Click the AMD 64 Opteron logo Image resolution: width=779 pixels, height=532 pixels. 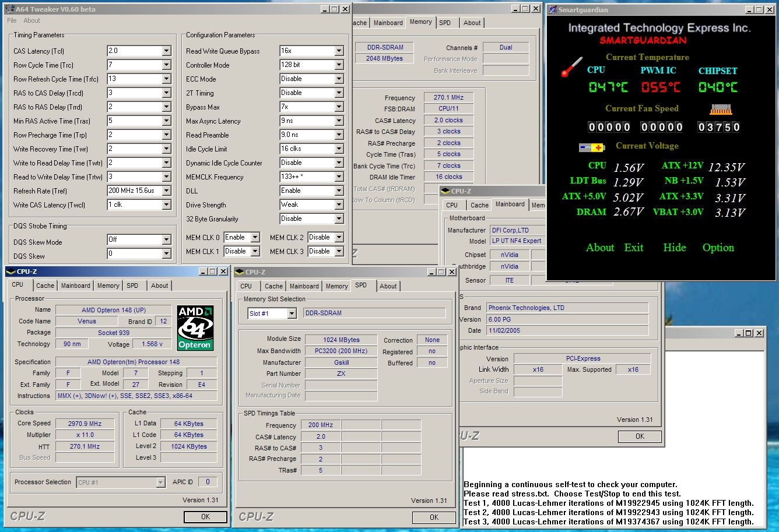click(195, 328)
